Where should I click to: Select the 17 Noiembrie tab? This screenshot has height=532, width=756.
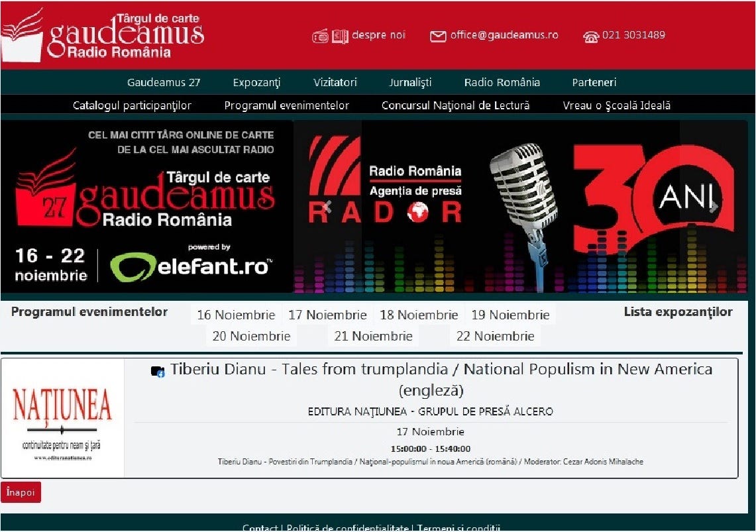pyautogui.click(x=327, y=315)
